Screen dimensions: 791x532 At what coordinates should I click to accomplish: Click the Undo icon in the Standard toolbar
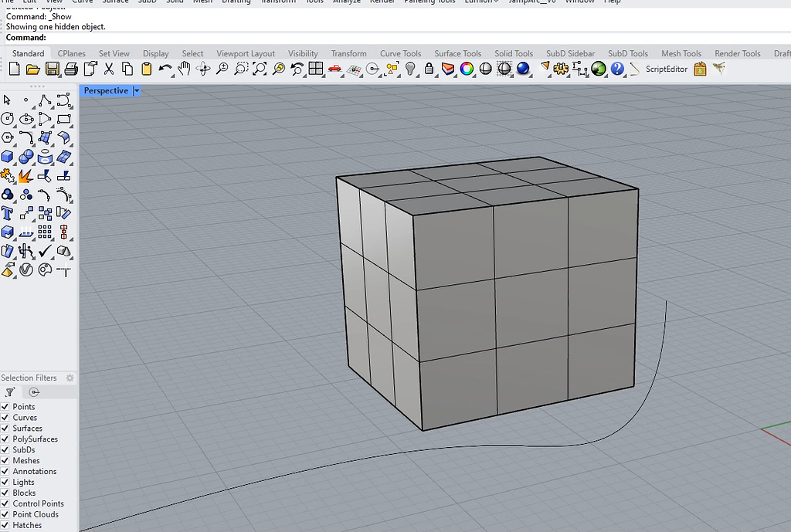[163, 69]
